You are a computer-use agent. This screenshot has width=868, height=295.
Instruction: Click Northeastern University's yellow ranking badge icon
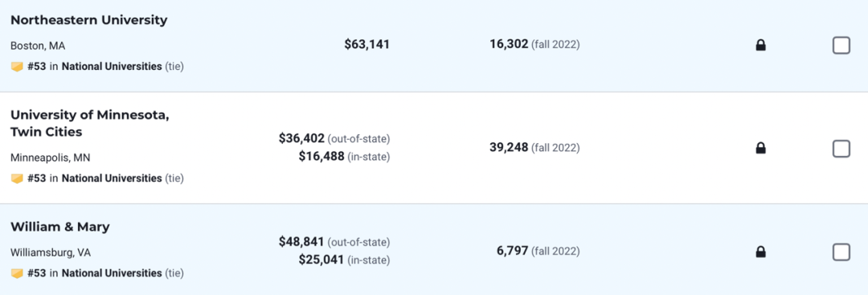coord(17,67)
